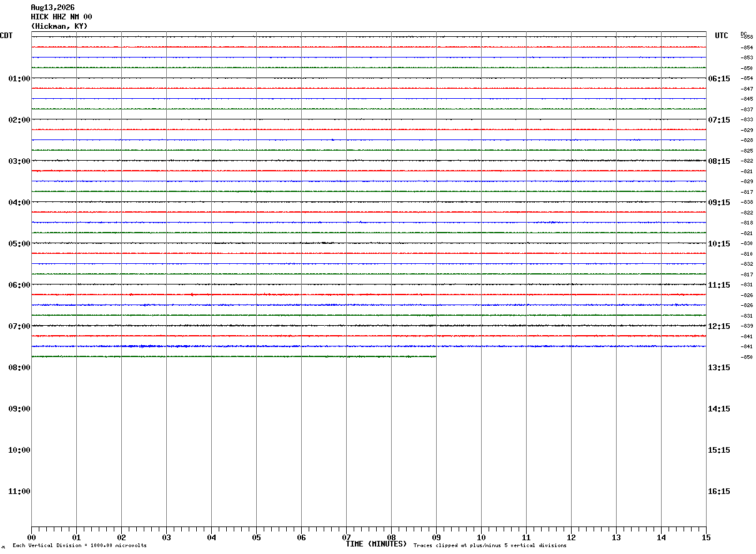Select the 08:00 CDT hour label

tap(19, 368)
